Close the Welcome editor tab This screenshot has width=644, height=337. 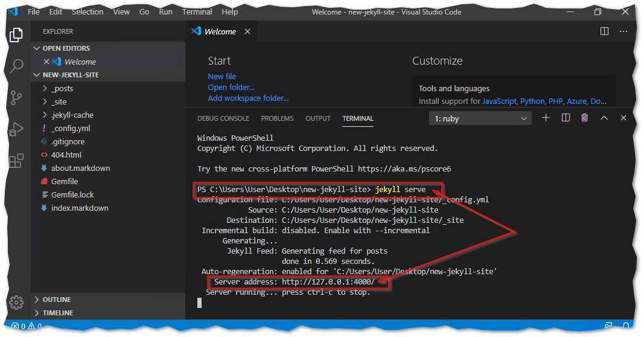pyautogui.click(x=247, y=31)
